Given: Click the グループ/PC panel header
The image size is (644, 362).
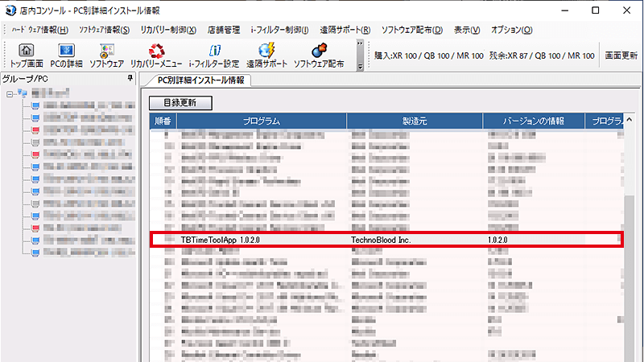Looking at the screenshot, I should coord(68,78).
